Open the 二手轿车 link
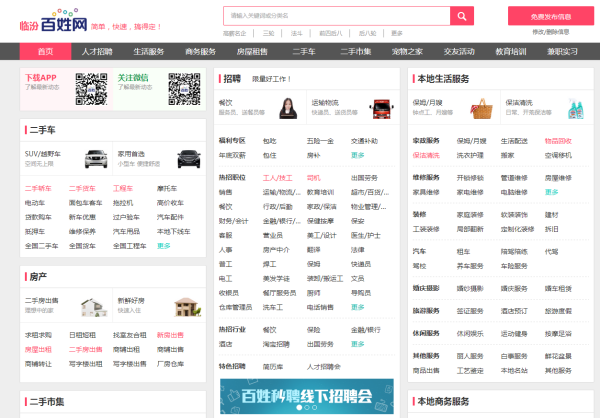The image size is (600, 418). 38,188
